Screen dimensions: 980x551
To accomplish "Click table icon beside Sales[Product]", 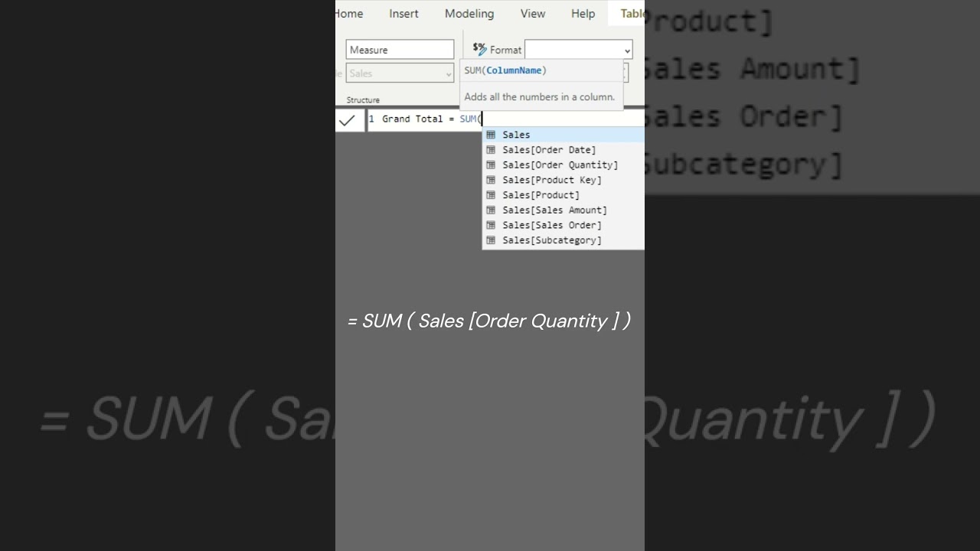I will 491,195.
